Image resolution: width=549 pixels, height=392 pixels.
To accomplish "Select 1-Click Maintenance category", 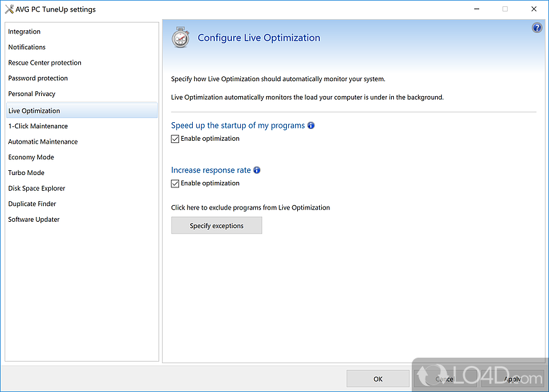I will tap(38, 126).
